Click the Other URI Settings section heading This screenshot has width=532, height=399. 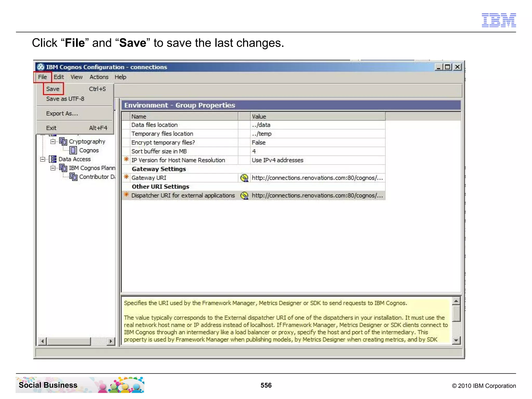click(161, 187)
